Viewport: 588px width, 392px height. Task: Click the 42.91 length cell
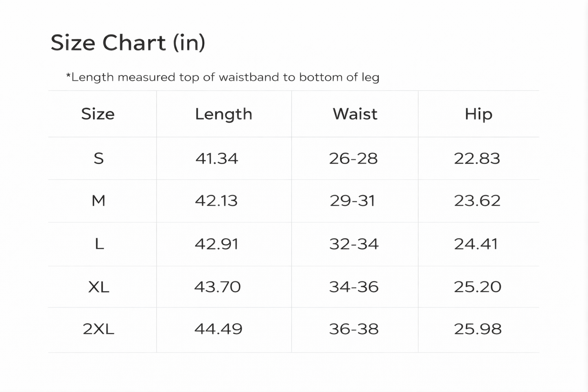(216, 244)
